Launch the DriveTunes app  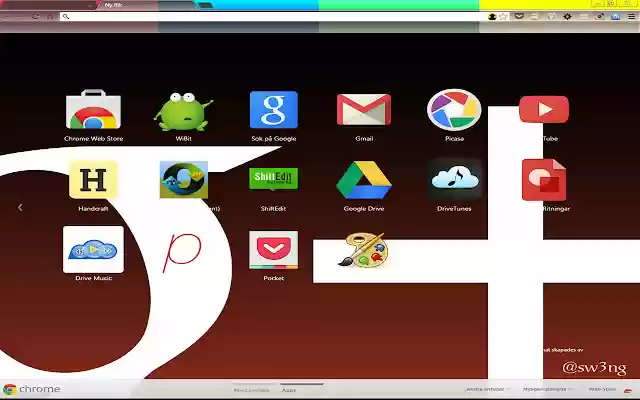point(454,180)
